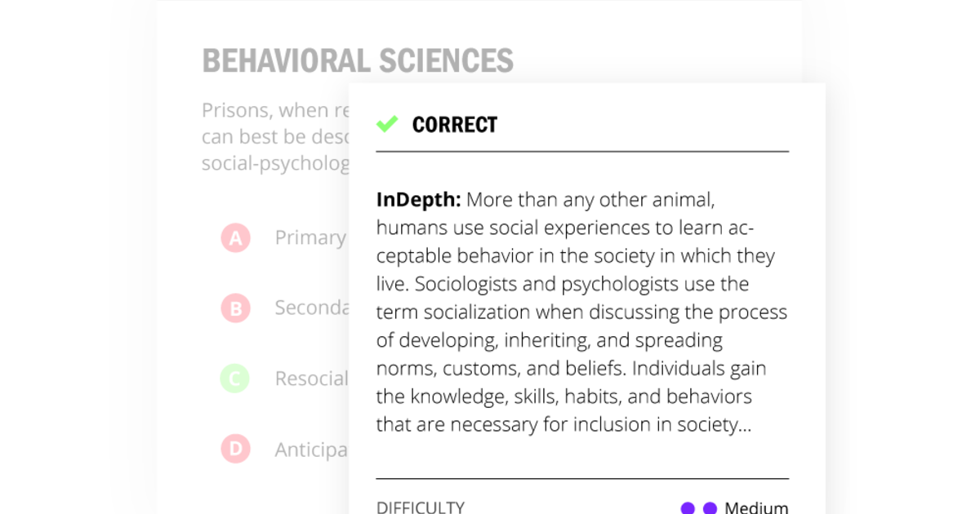Screen dimensions: 980x514
Task: Click the Medium difficulty text
Action: pos(756,507)
